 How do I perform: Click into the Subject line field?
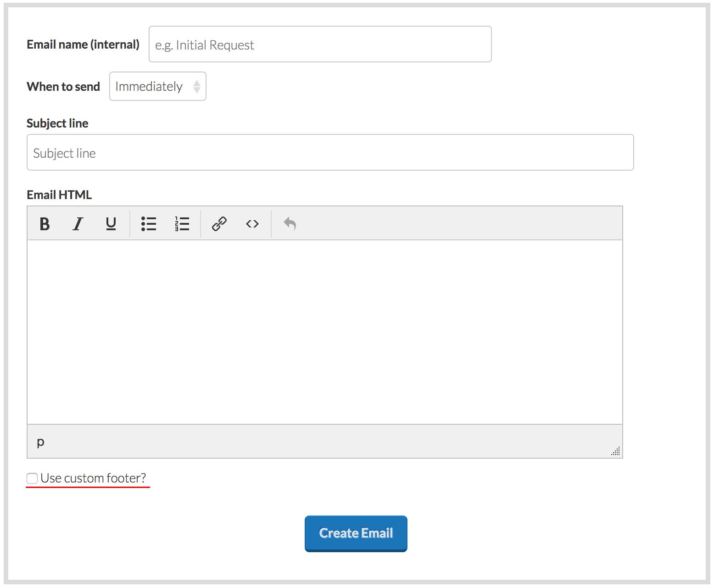point(330,153)
